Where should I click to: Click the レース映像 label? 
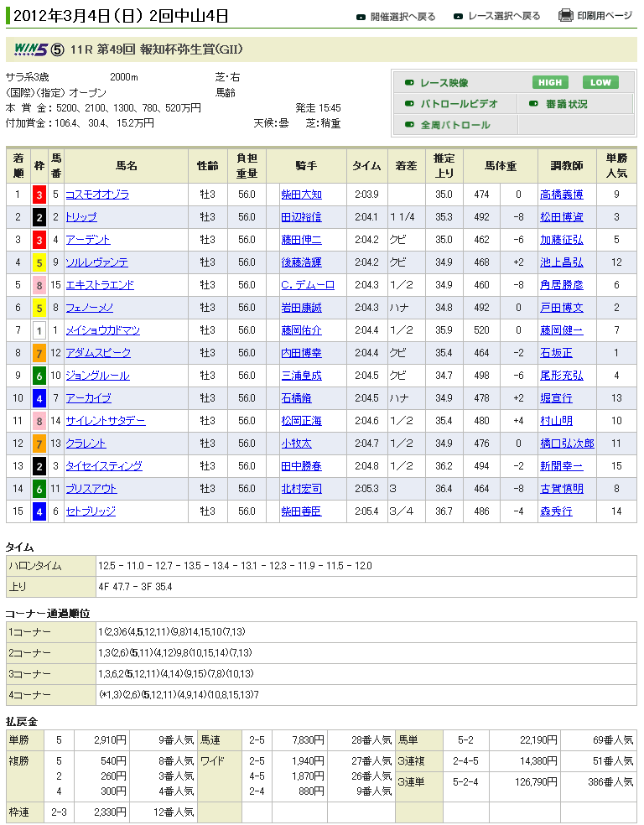444,83
